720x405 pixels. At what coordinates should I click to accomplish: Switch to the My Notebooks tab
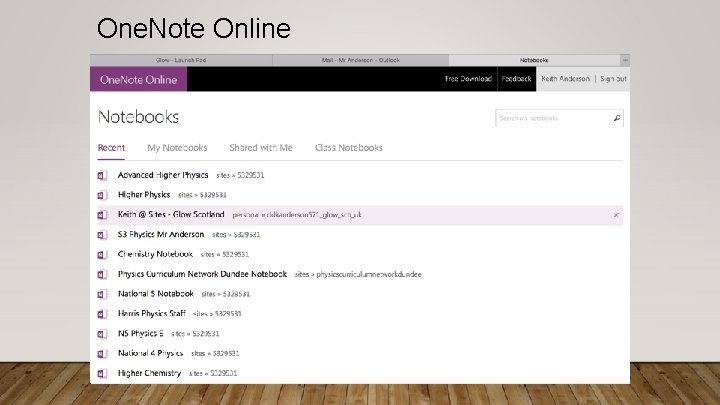tap(177, 148)
